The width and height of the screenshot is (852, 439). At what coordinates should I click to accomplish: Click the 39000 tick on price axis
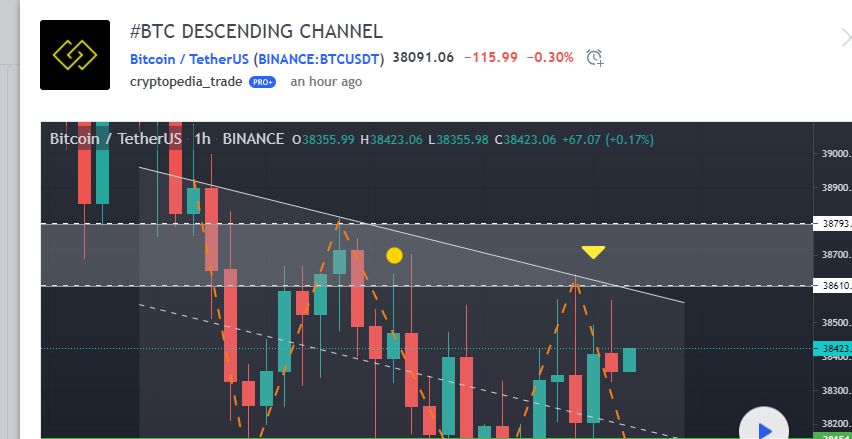pyautogui.click(x=834, y=154)
